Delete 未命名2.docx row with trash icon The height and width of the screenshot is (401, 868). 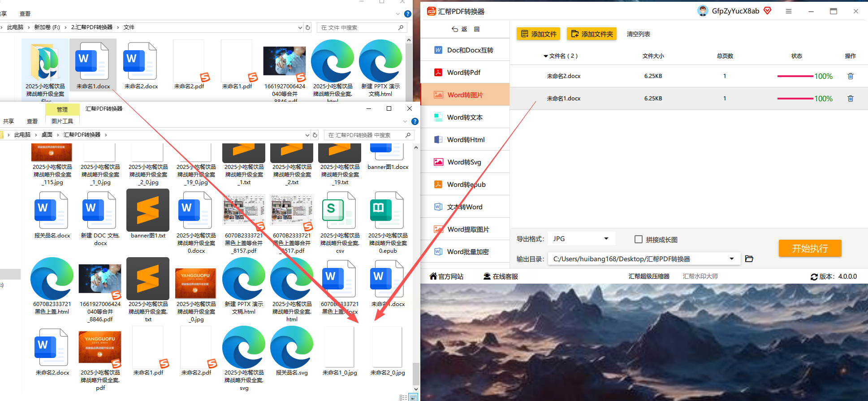tap(850, 76)
